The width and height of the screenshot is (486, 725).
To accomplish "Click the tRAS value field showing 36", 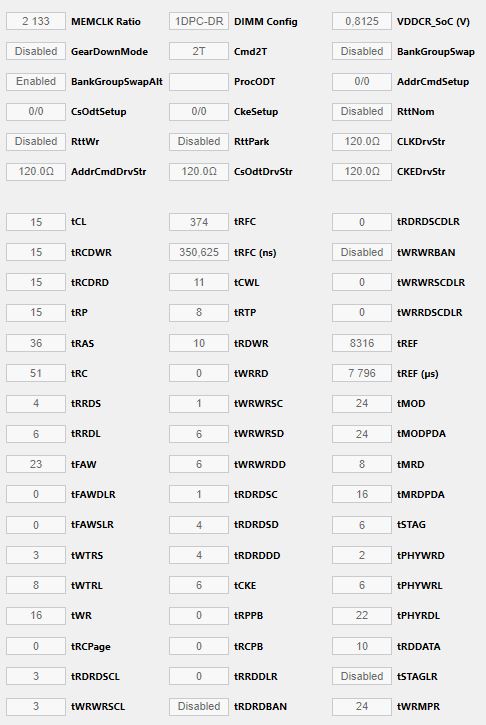I will click(36, 343).
